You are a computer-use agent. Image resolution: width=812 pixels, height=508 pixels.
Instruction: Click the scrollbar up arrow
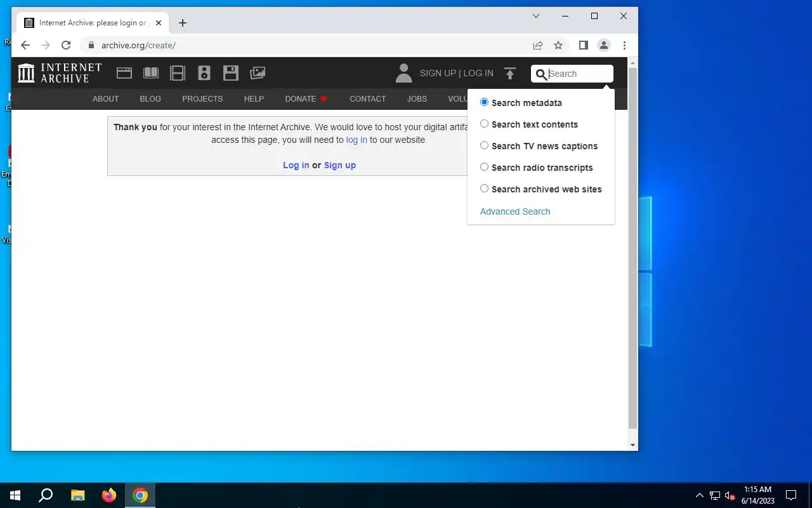point(632,62)
